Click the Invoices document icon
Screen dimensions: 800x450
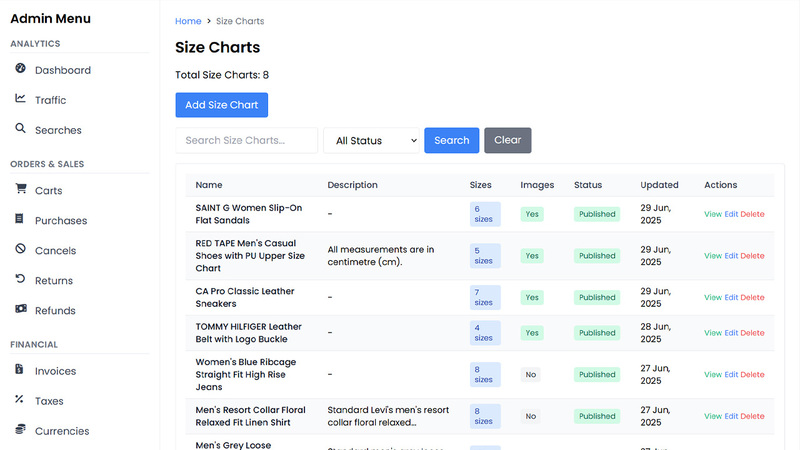(19, 369)
